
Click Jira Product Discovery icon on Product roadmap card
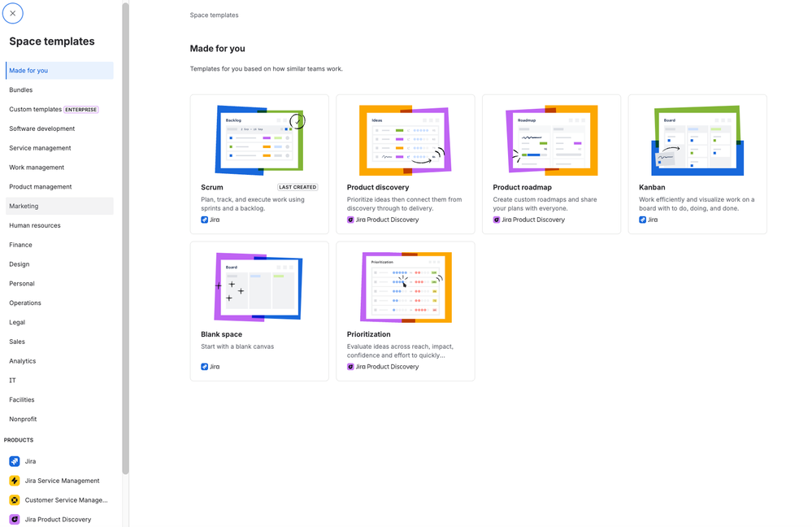point(497,220)
